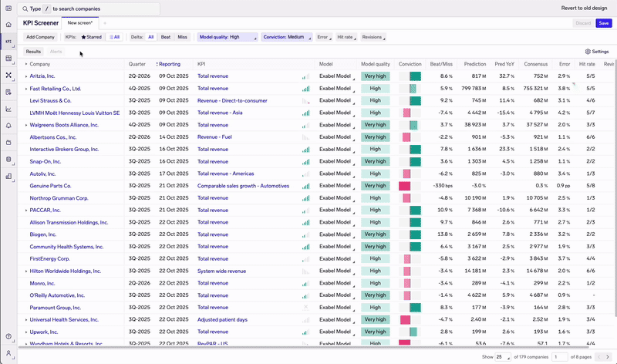This screenshot has height=364, width=617.
Task: Expand the Hilton Worldwide Holdings row
Action: [26, 271]
